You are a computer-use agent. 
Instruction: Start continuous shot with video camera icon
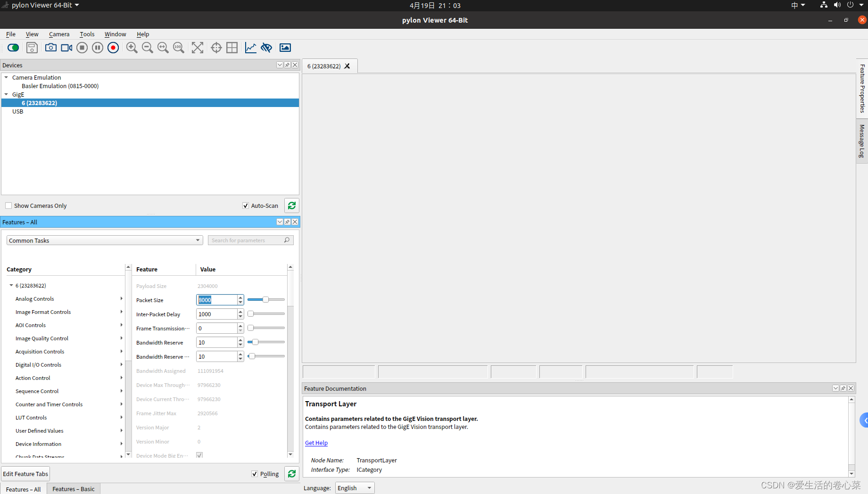(x=66, y=48)
